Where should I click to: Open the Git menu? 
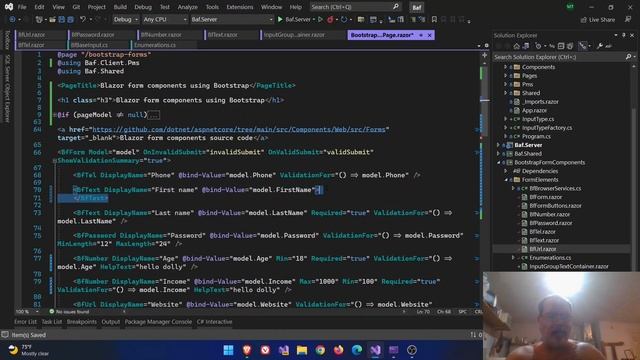point(76,7)
